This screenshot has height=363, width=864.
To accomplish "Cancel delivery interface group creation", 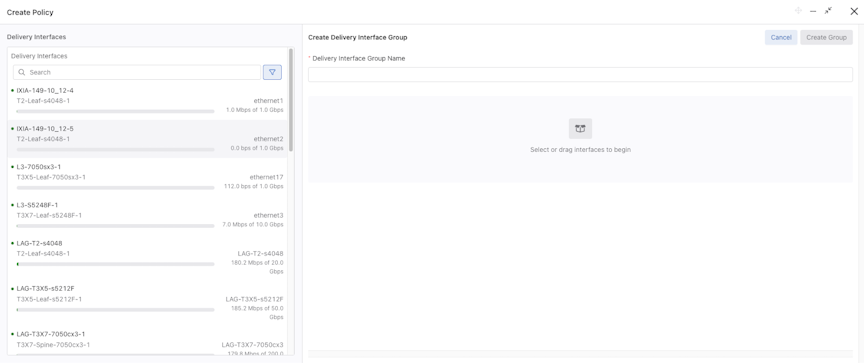I will 781,37.
